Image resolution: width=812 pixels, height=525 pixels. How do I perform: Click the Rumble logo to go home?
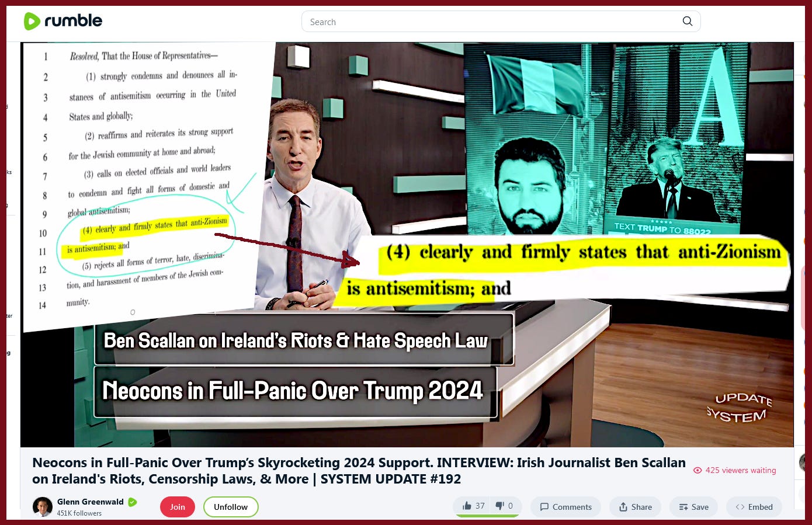[63, 21]
